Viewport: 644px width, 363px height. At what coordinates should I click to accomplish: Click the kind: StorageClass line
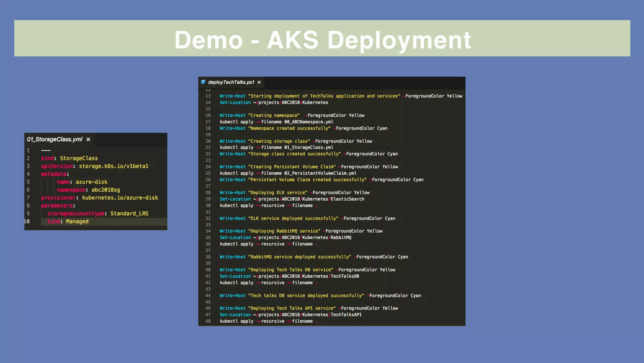69,158
